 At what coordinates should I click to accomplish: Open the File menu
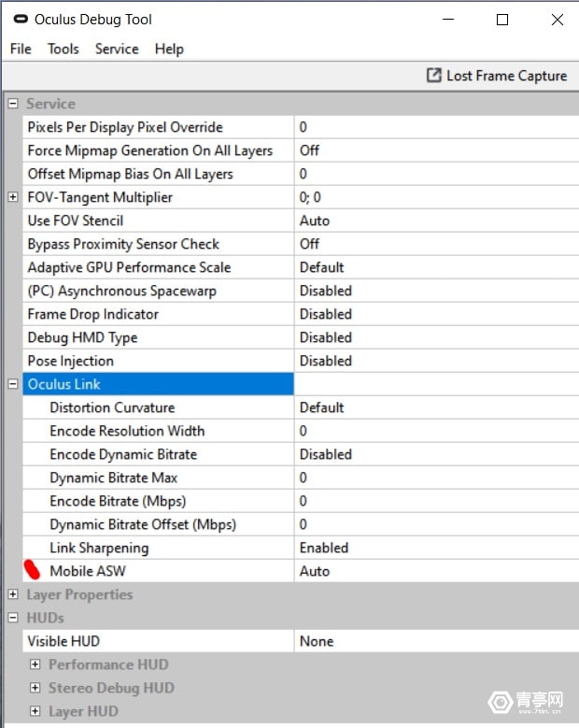[21, 49]
